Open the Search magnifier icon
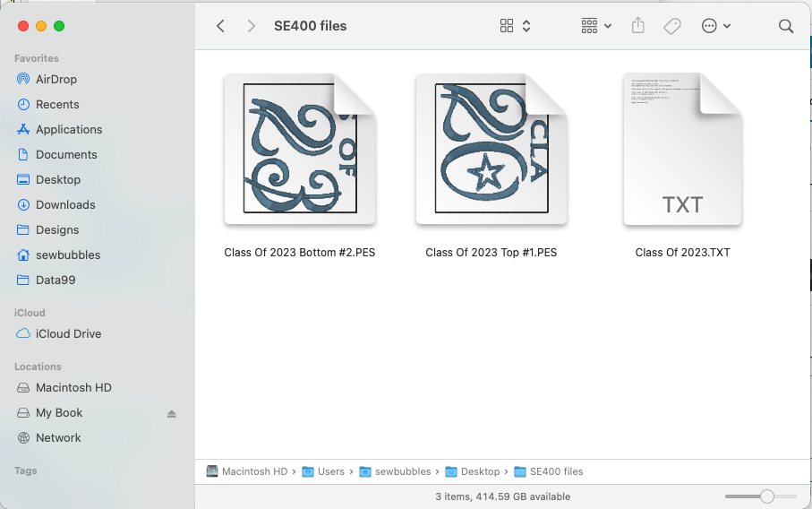This screenshot has height=509, width=812. pyautogui.click(x=786, y=26)
